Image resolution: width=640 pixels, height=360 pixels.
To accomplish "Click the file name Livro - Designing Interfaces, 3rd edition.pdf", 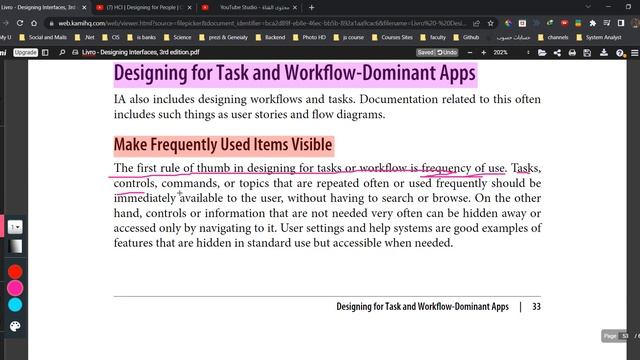I will pos(141,53).
